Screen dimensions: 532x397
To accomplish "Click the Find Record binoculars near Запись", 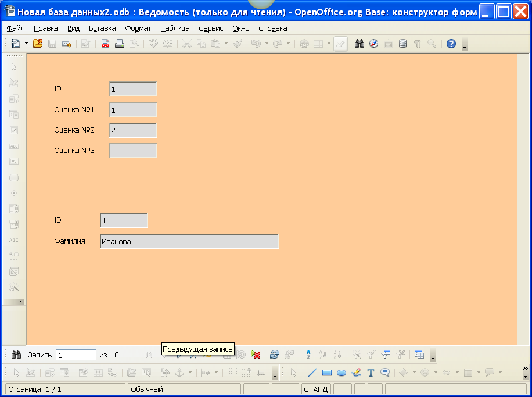I will [x=16, y=355].
